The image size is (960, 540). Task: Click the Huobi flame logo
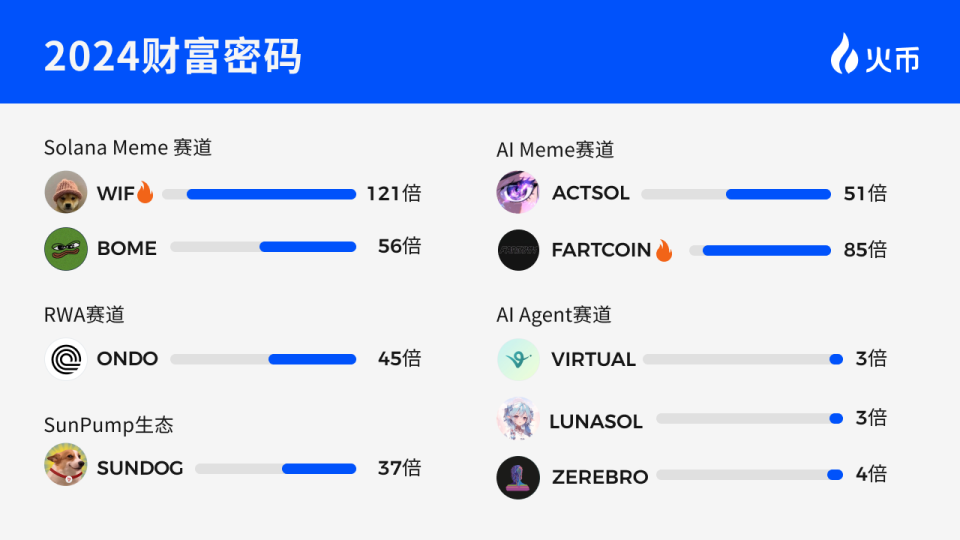[843, 54]
